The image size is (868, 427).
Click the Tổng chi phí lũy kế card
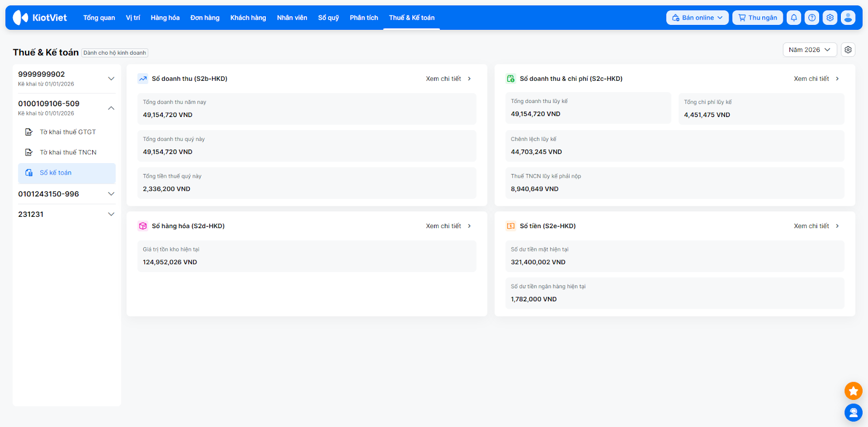tap(761, 109)
